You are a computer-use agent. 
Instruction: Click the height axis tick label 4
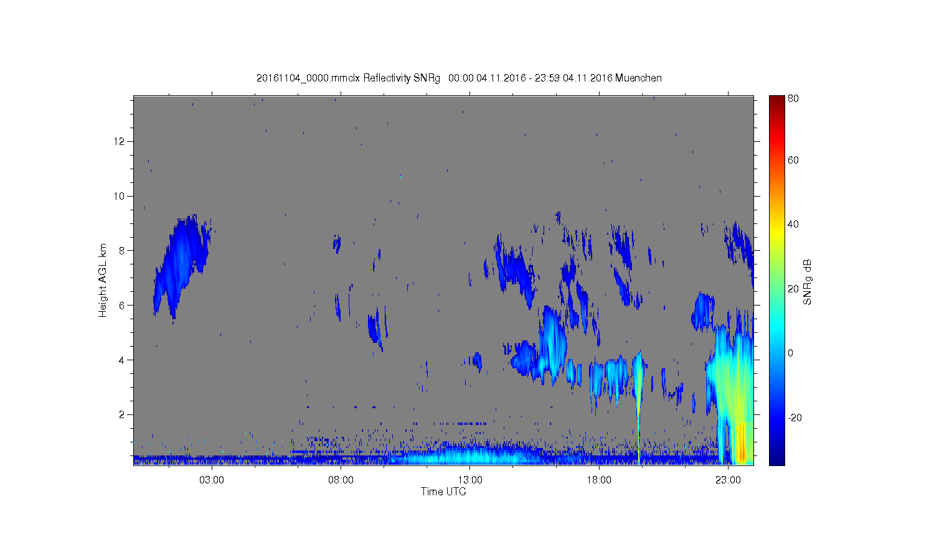point(122,360)
